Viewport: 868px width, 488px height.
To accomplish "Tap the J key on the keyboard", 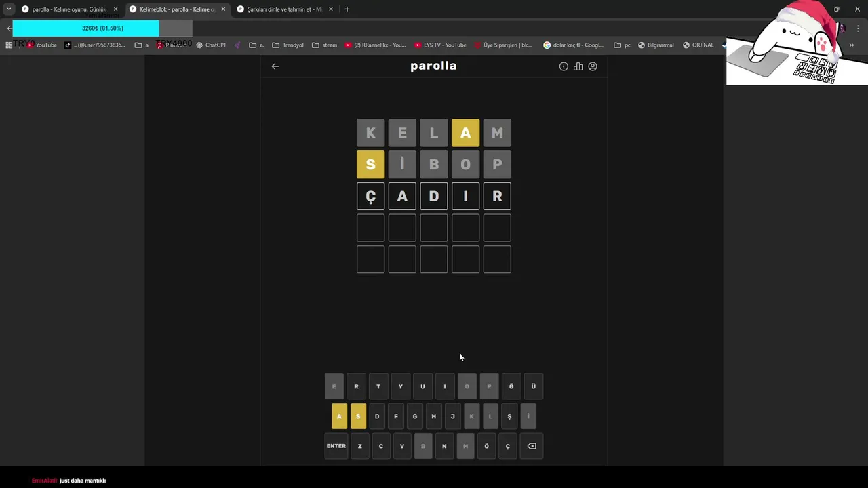I will click(453, 416).
